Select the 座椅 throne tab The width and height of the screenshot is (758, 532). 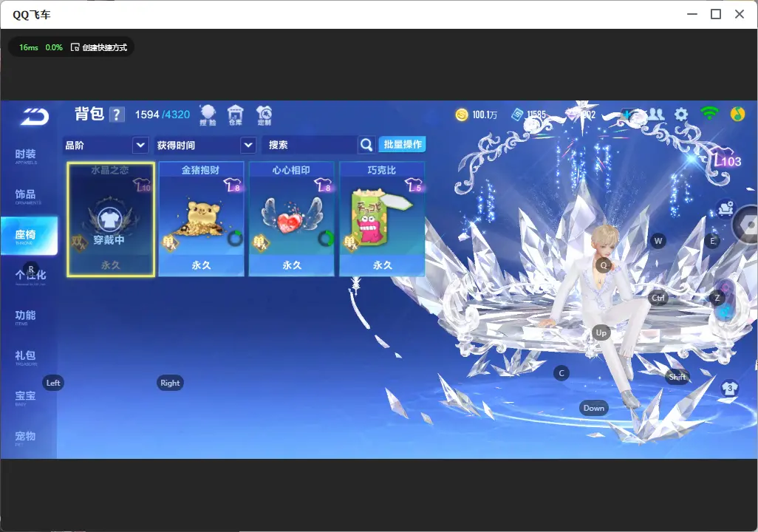[x=29, y=236]
